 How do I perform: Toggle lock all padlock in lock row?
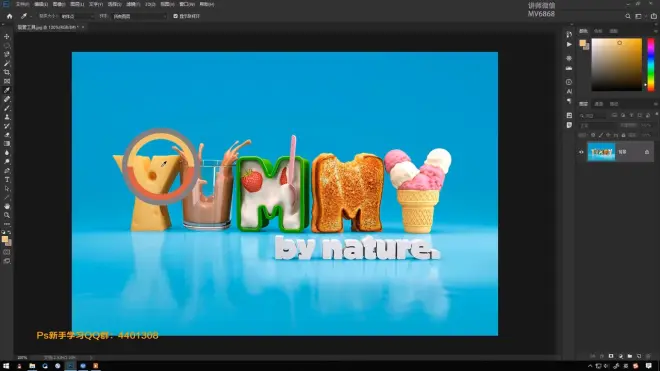623,135
